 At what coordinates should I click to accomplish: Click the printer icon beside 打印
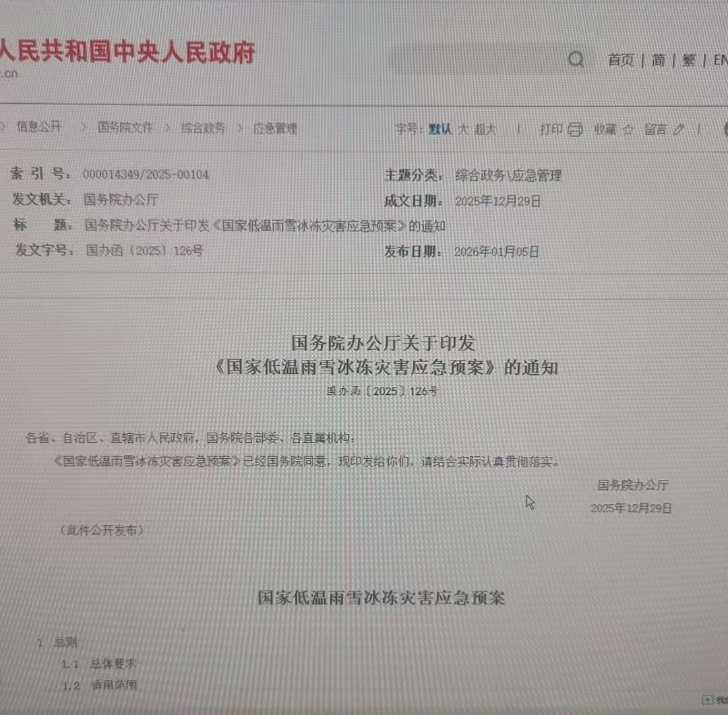pos(575,129)
